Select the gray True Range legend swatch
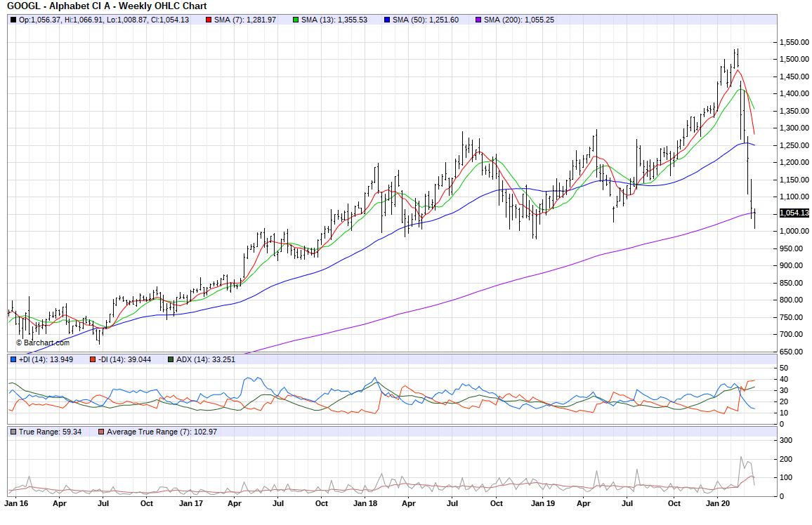The image size is (812, 525). (13, 432)
